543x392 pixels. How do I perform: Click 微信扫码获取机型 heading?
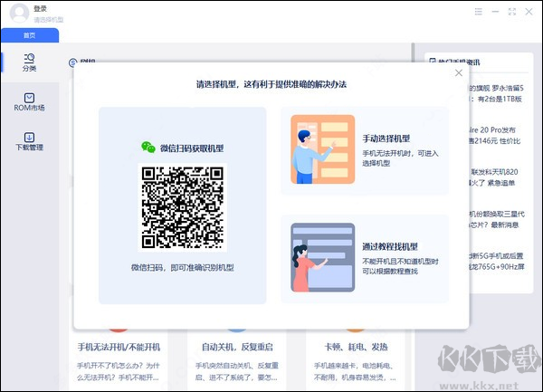coord(192,148)
